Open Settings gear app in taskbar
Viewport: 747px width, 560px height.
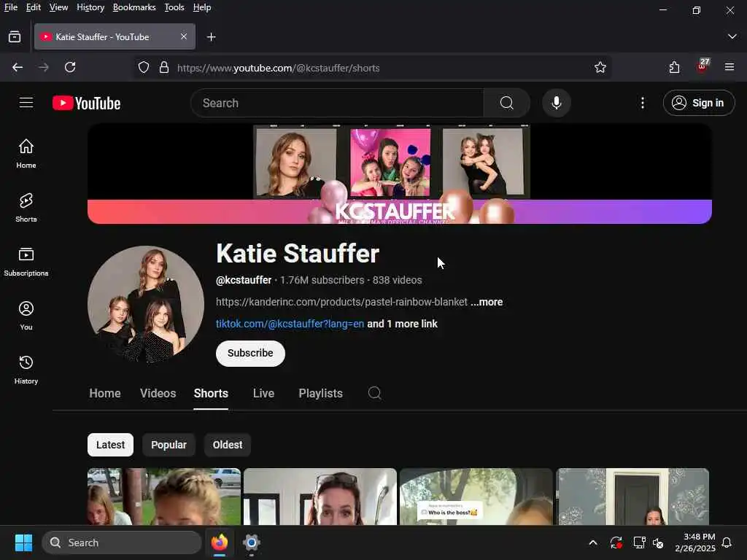tap(252, 542)
